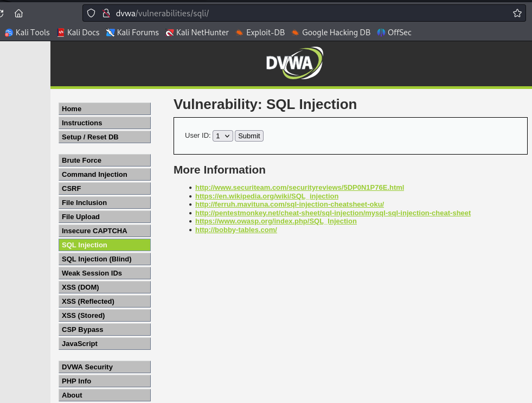Open the XSS (Reflected) menu item
The width and height of the screenshot is (532, 403).
105,301
